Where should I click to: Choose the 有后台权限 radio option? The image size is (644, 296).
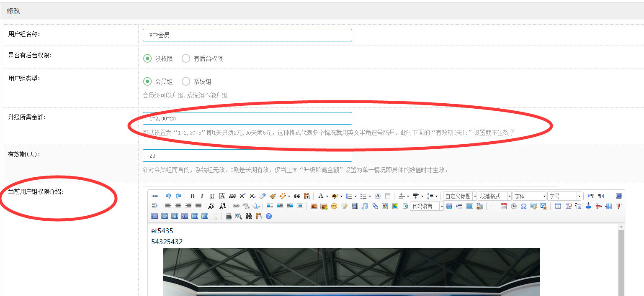coord(186,59)
